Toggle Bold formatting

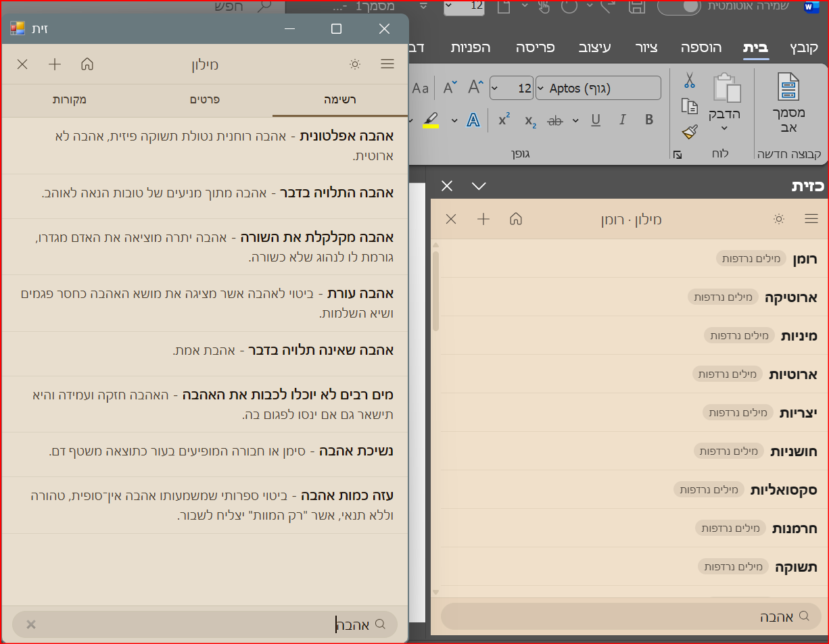[649, 120]
